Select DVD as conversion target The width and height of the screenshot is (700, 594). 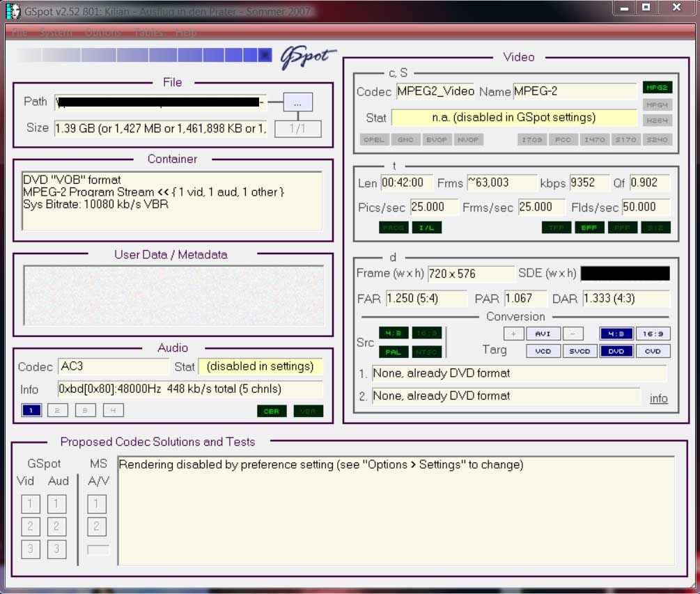pos(616,351)
